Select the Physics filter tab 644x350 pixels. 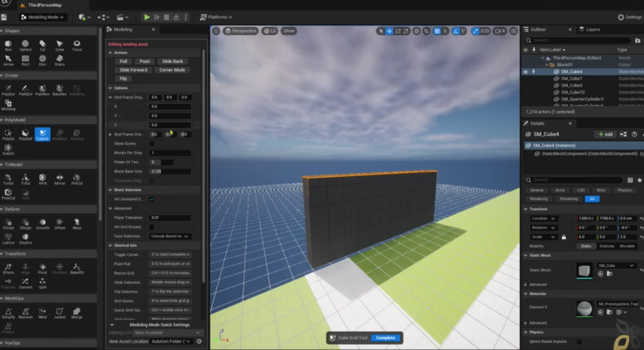pyautogui.click(x=625, y=190)
